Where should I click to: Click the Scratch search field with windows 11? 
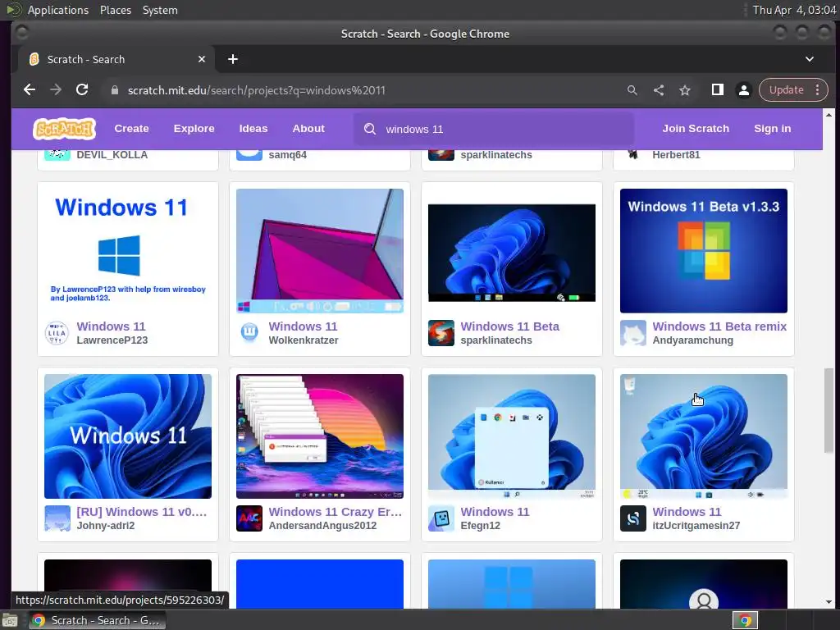click(x=493, y=129)
